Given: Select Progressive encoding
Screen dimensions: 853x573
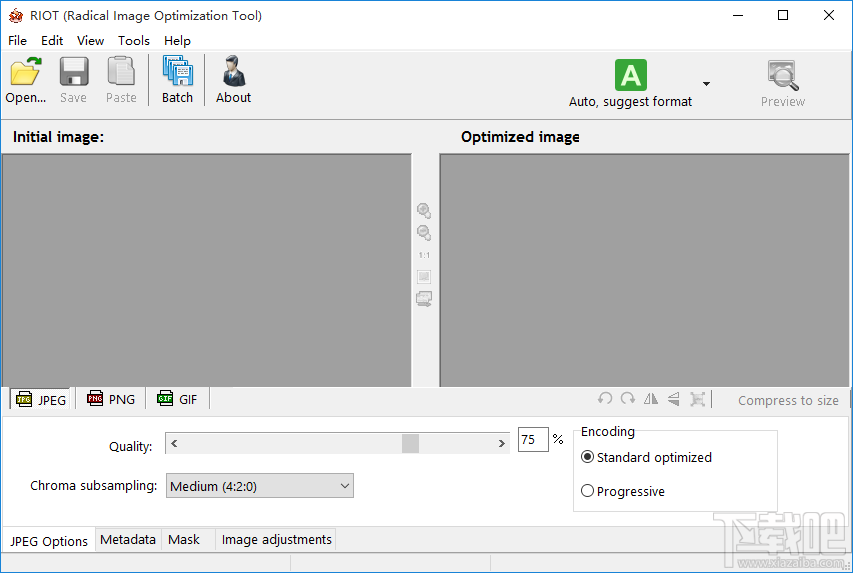Looking at the screenshot, I should coord(623,491).
